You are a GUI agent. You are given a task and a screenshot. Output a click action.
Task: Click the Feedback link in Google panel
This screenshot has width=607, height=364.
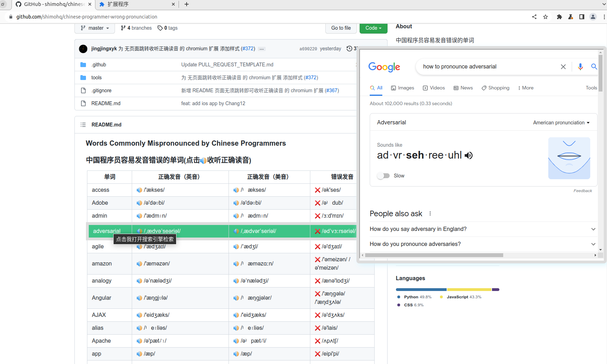coord(583,191)
